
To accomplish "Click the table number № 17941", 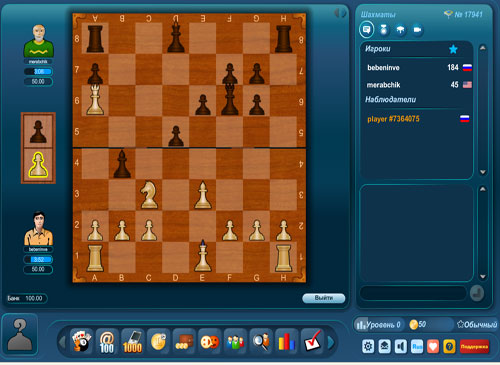I will 468,14.
